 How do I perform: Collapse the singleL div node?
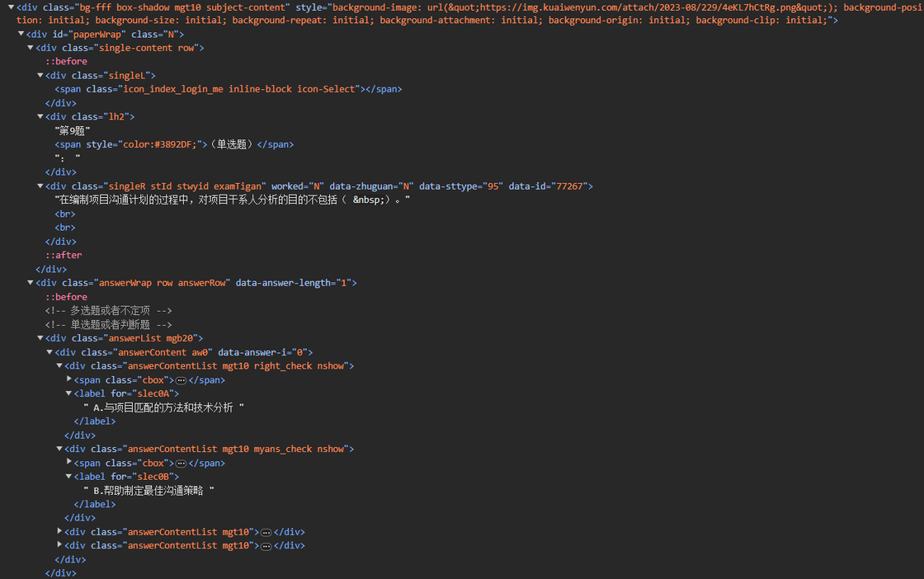click(40, 75)
